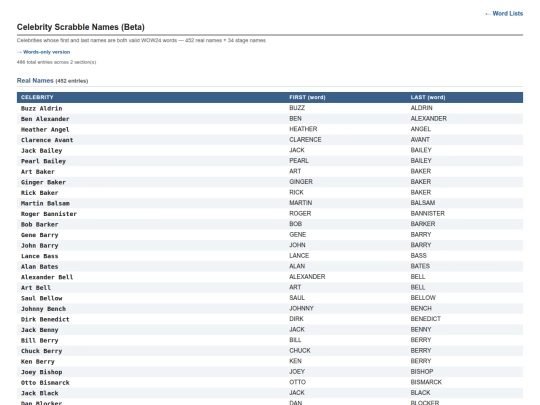
Task: Click the Joey Bishop name
Action: (x=42, y=372)
